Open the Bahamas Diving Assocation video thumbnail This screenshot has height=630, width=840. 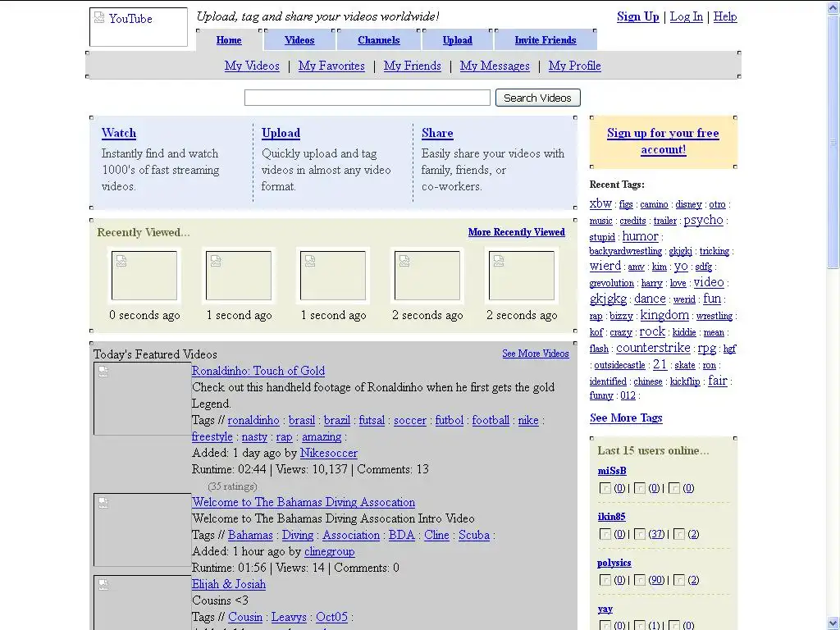143,529
